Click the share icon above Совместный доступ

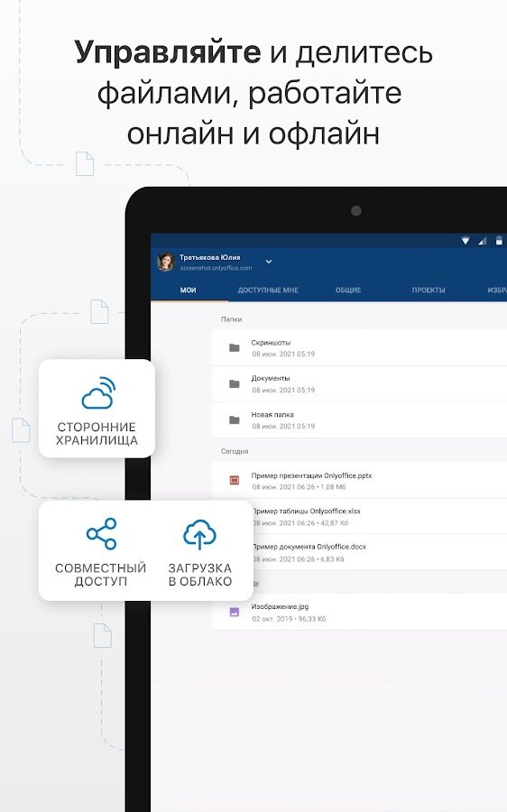click(102, 533)
